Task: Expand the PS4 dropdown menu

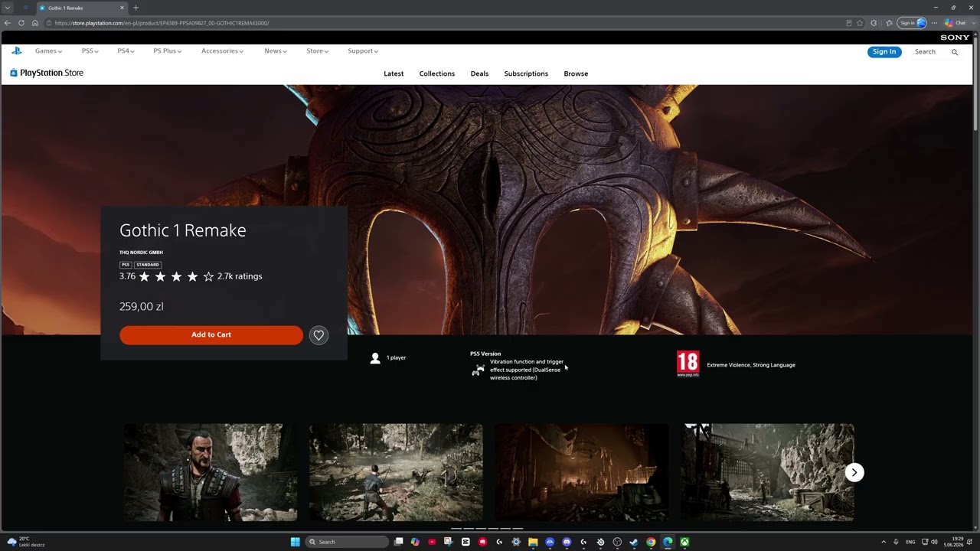Action: point(126,51)
